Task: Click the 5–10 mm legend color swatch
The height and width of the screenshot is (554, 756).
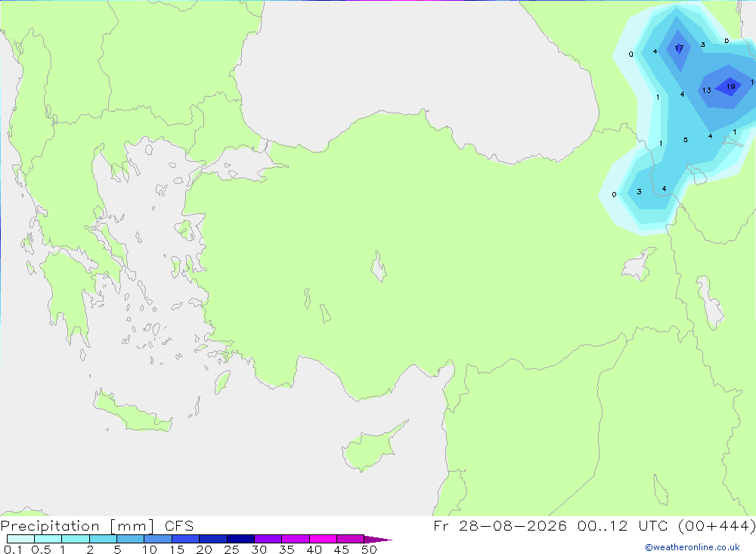Action: [x=131, y=539]
